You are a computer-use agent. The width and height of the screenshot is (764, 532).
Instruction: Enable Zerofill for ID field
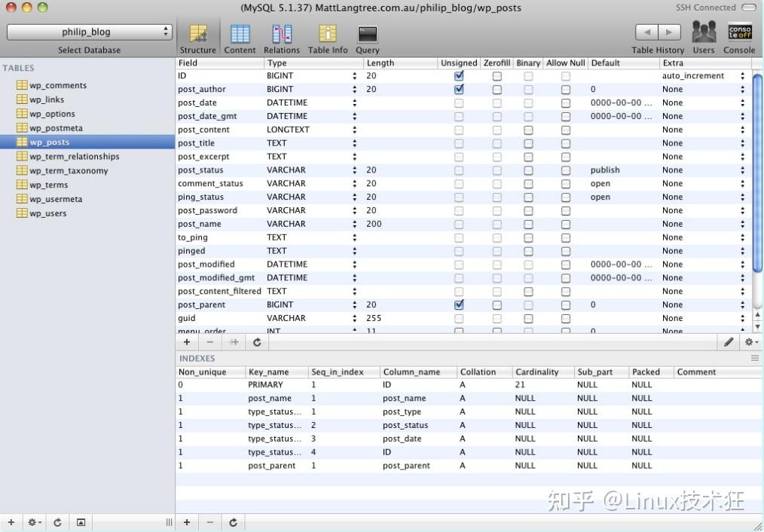pyautogui.click(x=497, y=76)
